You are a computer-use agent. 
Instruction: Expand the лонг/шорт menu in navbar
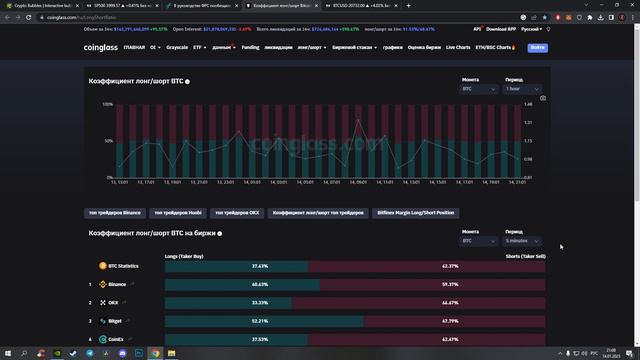pos(312,48)
